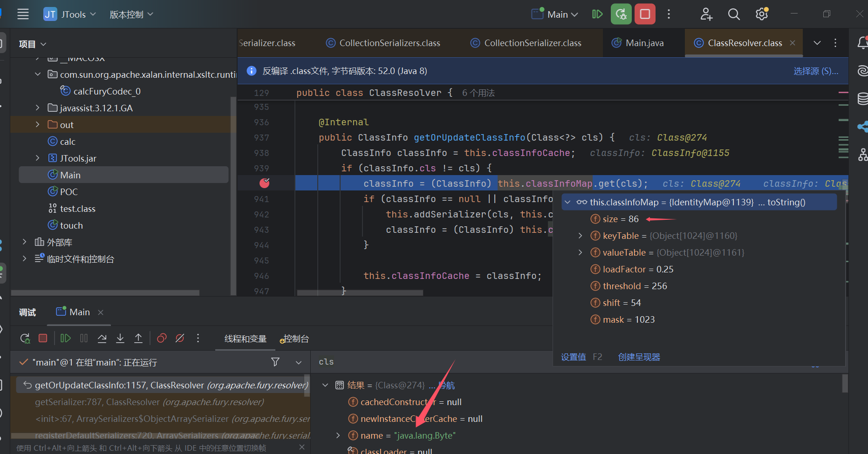Click rerun icon in debug toolbar
Screen dimensions: 868x454
tap(25, 339)
